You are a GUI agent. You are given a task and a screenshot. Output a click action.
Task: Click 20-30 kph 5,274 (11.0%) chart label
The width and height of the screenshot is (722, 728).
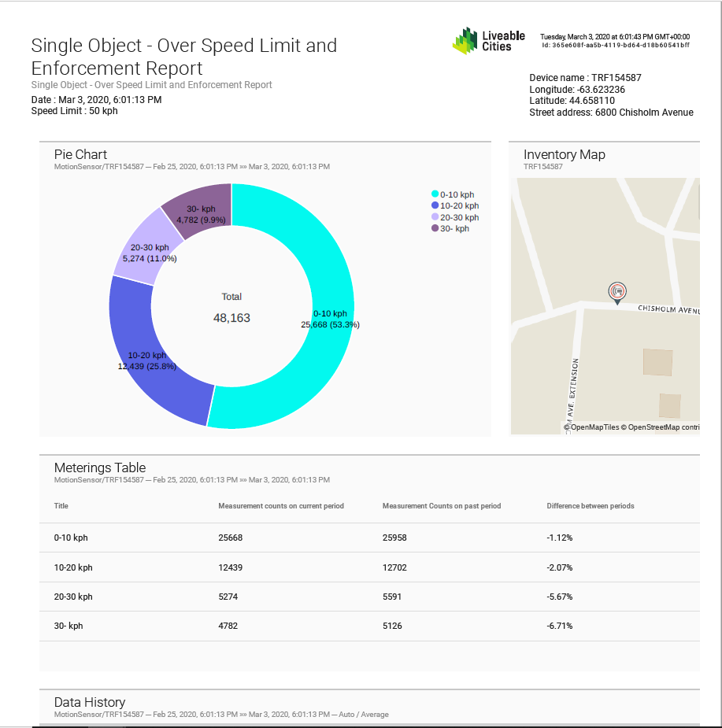[x=150, y=253]
